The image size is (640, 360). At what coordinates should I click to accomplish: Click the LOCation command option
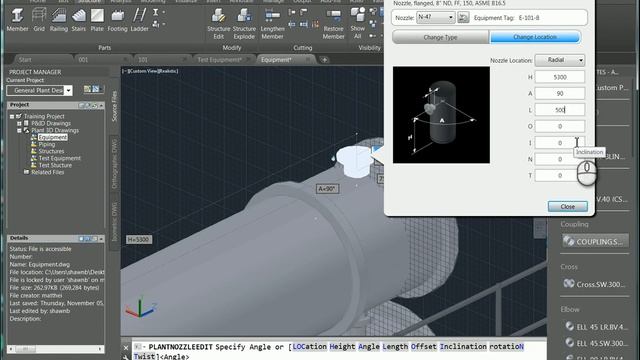click(x=309, y=347)
